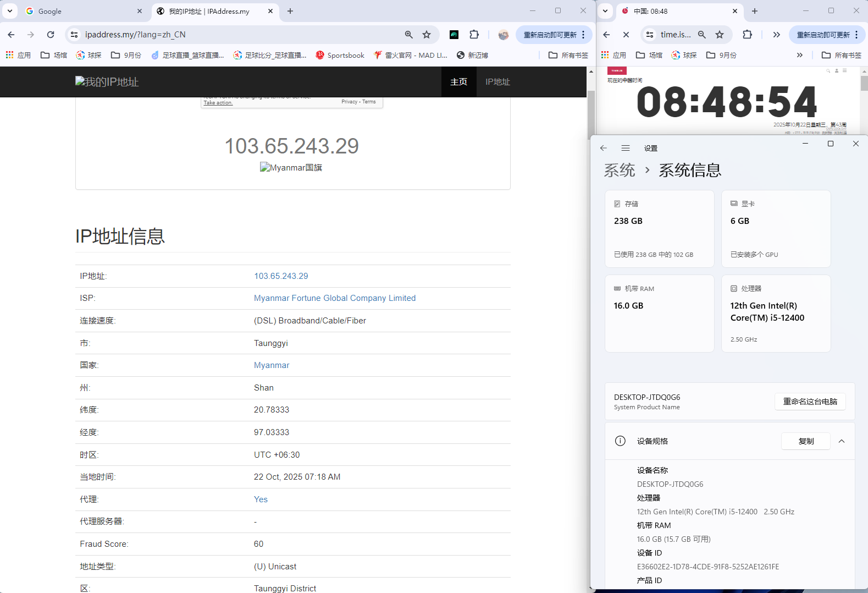
Task: Click the 重命名这台电脑 button
Action: 810,402
